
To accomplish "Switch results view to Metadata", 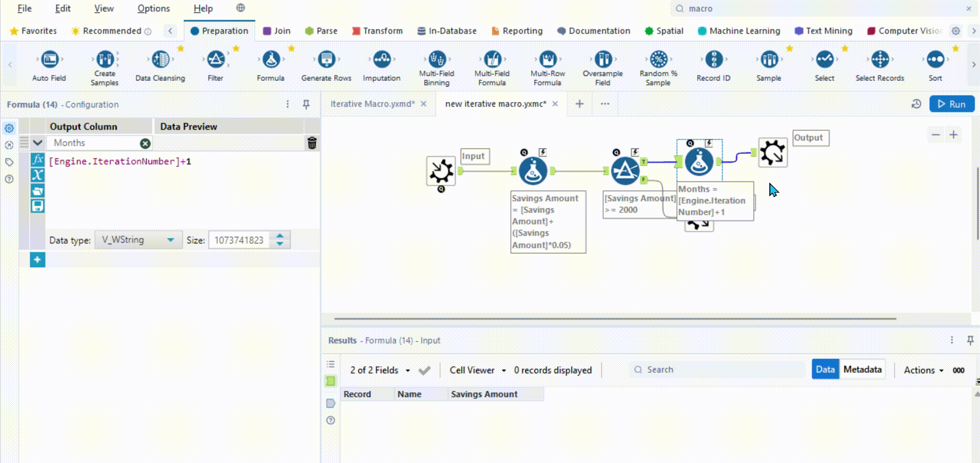I will [862, 369].
